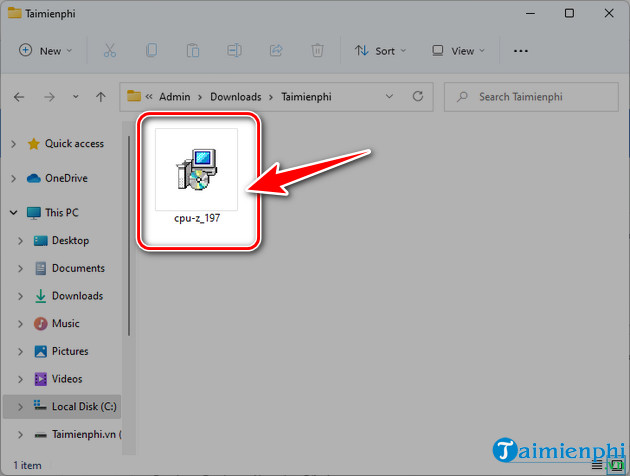Open the View dropdown
630x476 pixels.
[458, 51]
